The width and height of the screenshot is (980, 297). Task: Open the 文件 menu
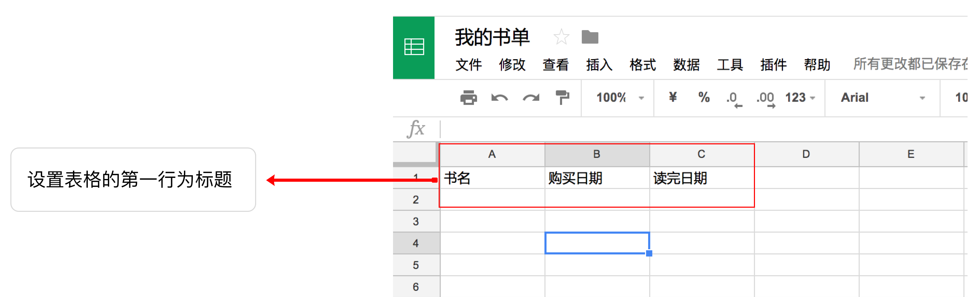pos(468,65)
